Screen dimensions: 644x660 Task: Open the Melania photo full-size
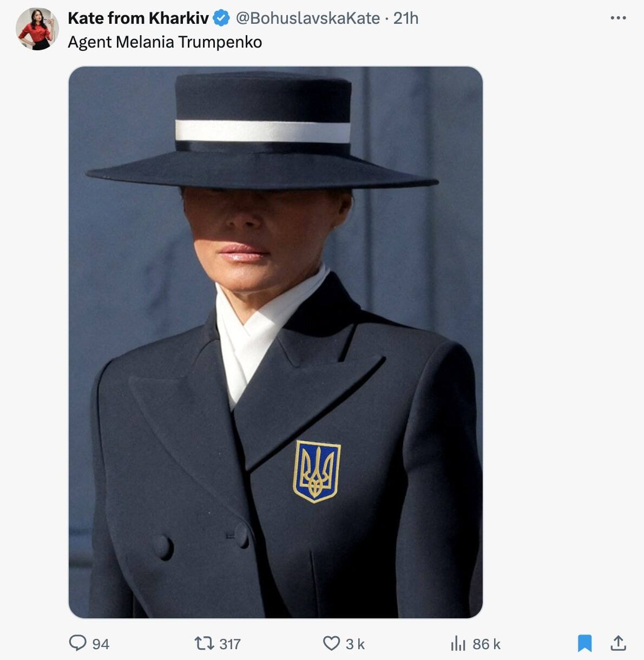[x=275, y=341]
